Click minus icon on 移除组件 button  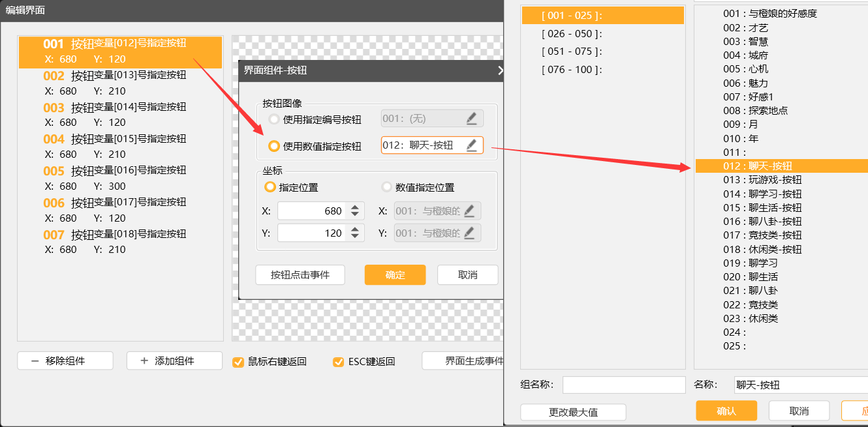[35, 361]
